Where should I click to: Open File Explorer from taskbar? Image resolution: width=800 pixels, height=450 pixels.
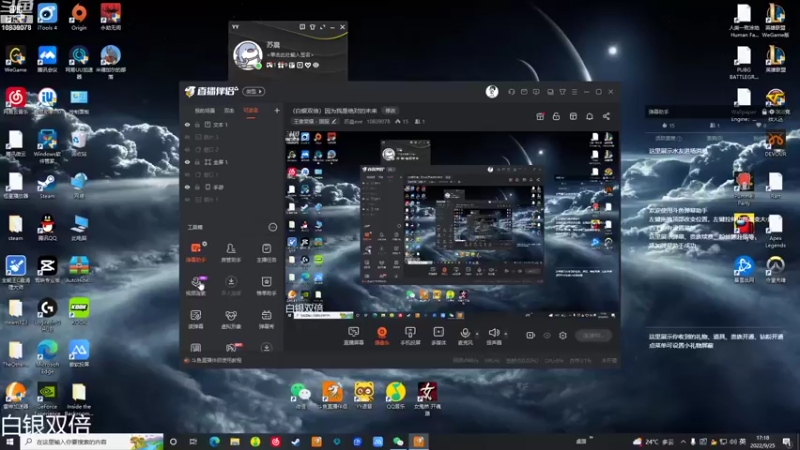point(235,441)
